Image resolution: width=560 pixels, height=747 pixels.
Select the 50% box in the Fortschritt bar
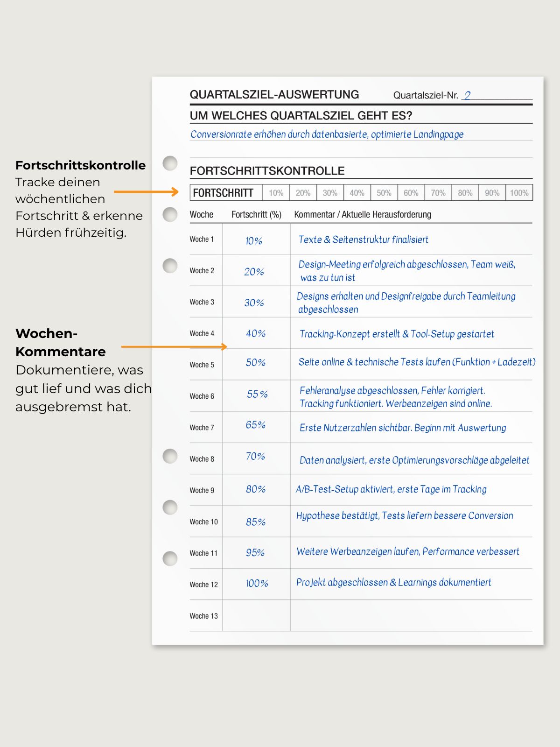[384, 193]
